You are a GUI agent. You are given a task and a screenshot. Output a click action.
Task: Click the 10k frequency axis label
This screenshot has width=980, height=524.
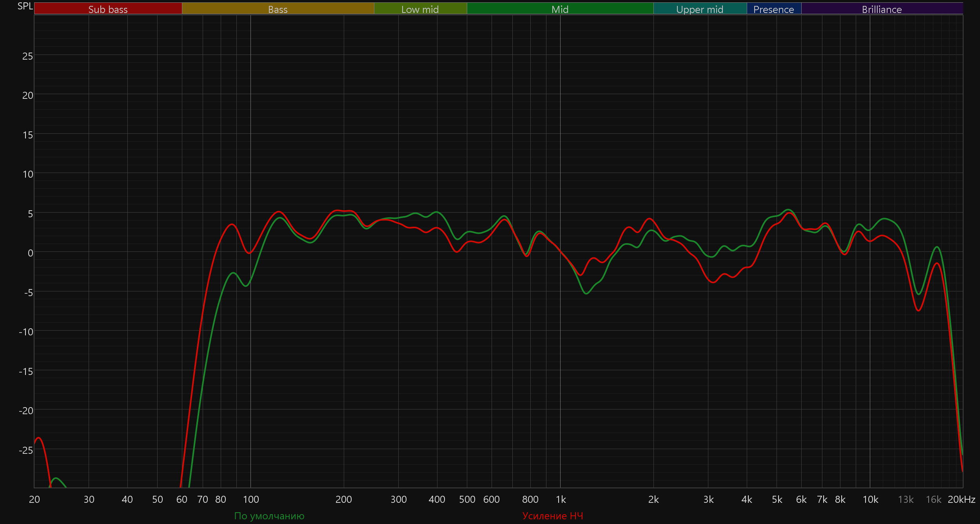point(870,499)
